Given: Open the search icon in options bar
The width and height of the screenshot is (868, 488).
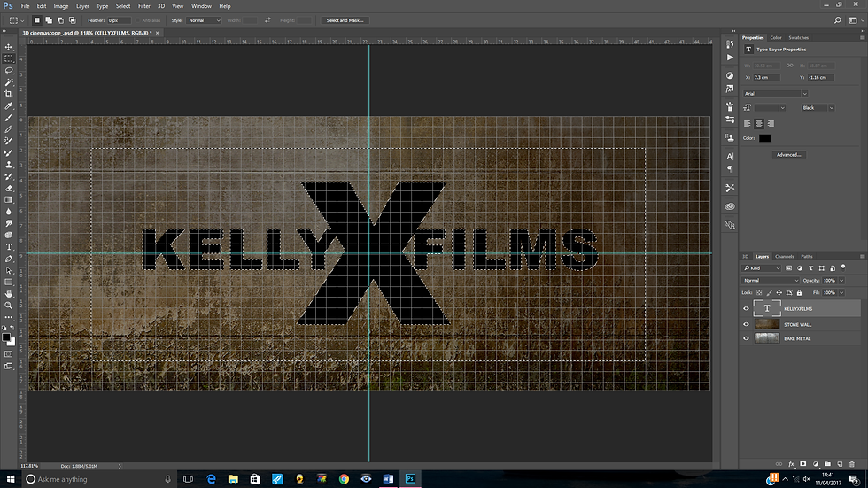Looking at the screenshot, I should click(838, 20).
